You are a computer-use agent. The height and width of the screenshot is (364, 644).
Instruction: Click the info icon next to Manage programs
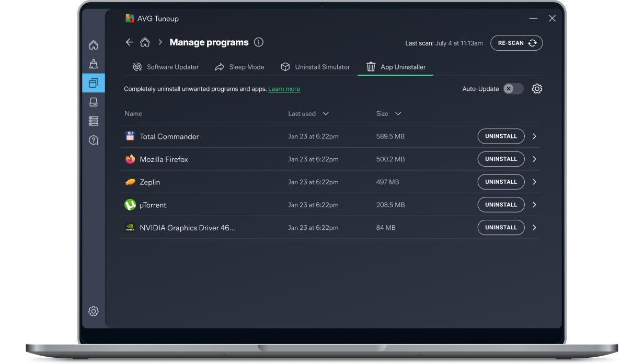[258, 42]
